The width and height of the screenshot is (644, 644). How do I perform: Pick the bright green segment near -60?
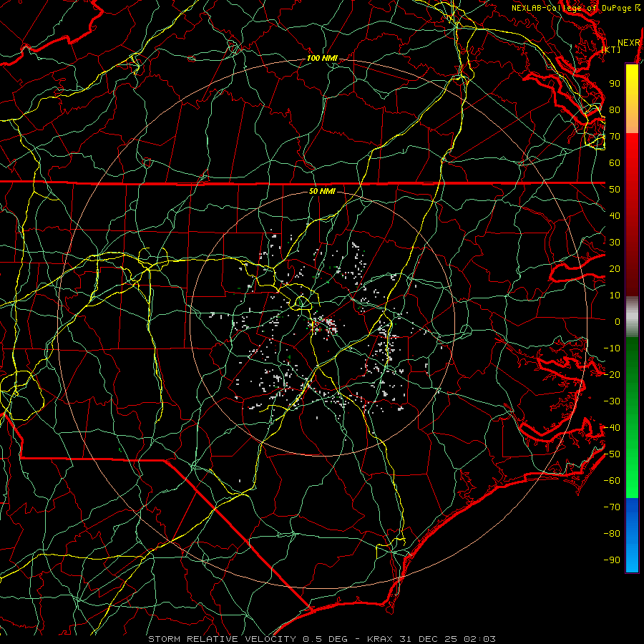(x=632, y=482)
